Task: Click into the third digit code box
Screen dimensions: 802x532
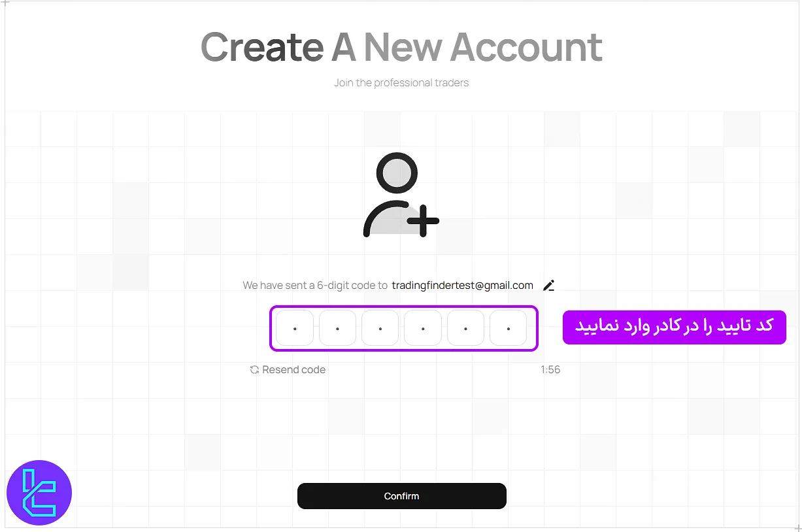Action: point(380,328)
